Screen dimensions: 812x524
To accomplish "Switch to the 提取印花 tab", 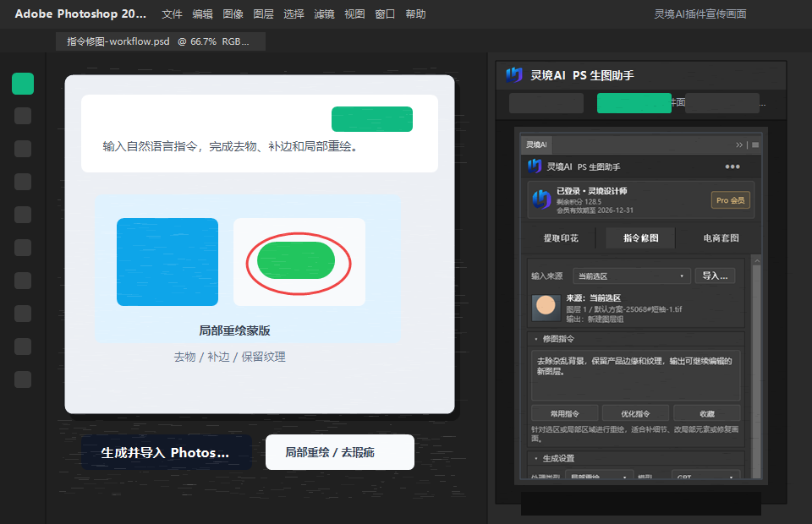I will (561, 238).
